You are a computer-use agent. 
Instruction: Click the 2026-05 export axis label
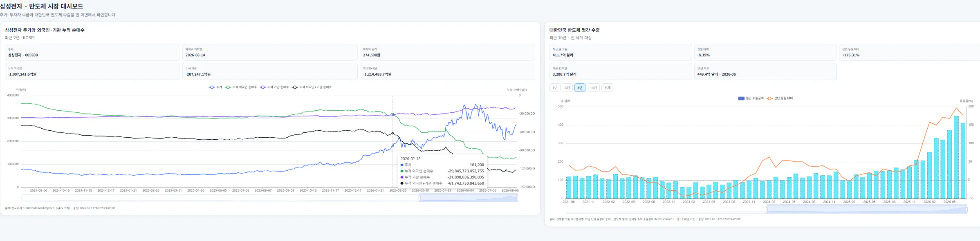point(949,202)
